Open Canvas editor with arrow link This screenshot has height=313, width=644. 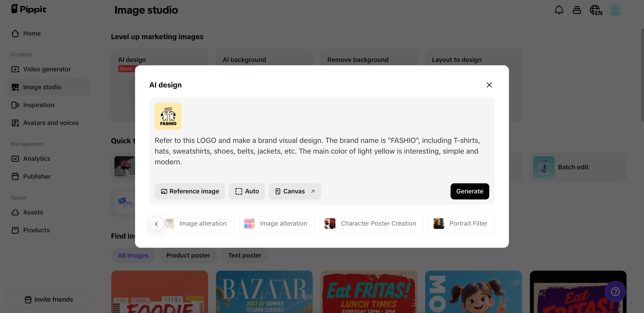pos(295,191)
